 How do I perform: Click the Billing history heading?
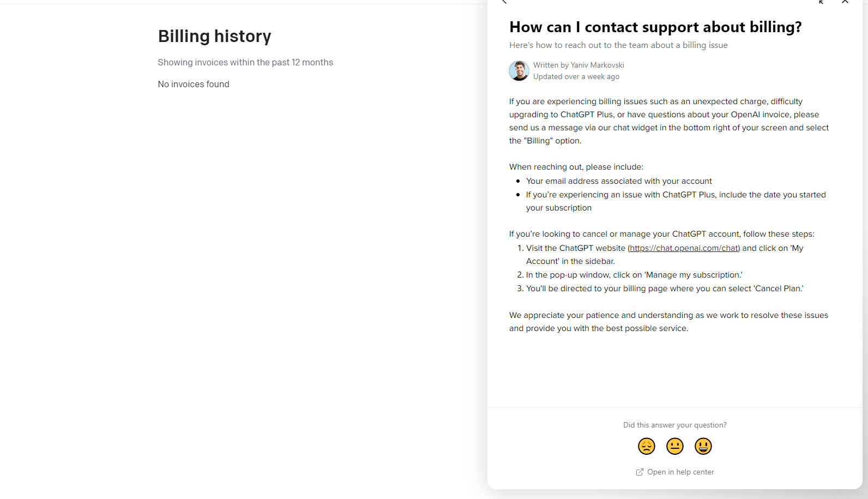click(214, 36)
